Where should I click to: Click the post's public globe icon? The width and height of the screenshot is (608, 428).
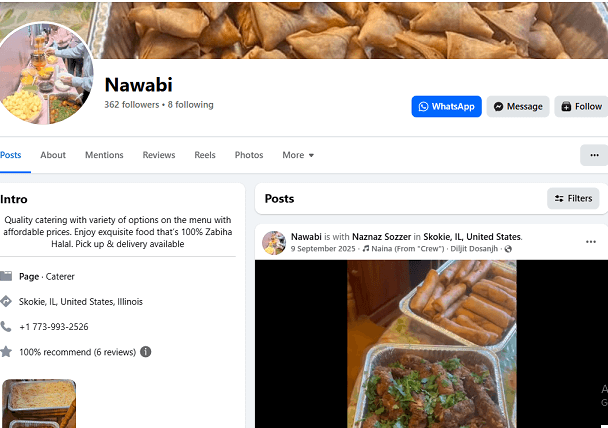tap(508, 248)
